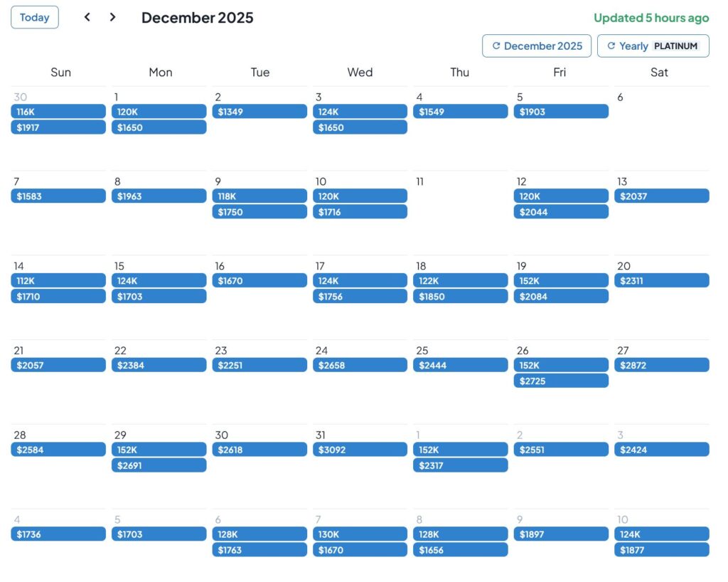Click refresh icon on Yearly button
The height and width of the screenshot is (582, 728).
point(611,46)
